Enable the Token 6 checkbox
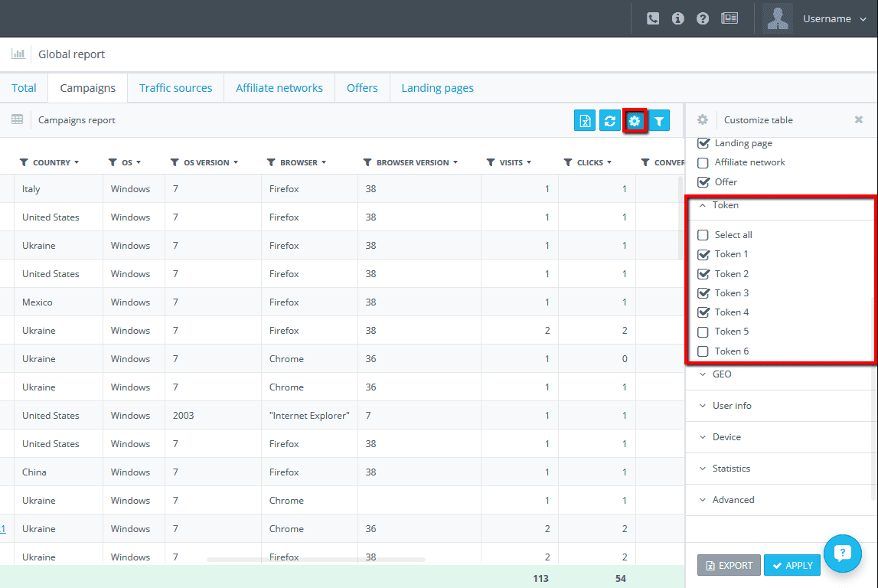 [703, 351]
